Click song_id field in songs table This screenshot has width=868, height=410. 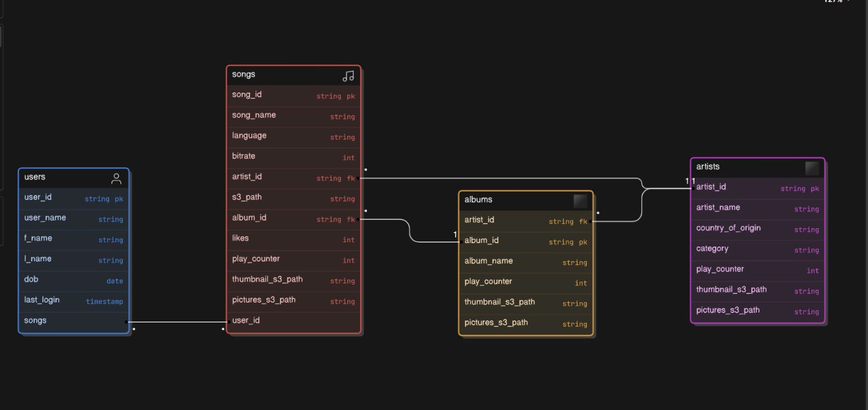(x=293, y=96)
